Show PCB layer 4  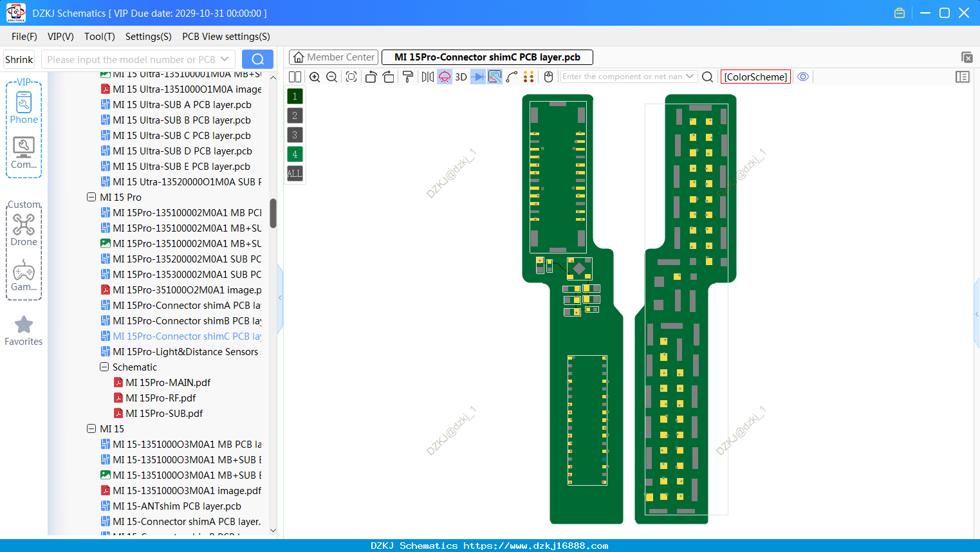(295, 154)
